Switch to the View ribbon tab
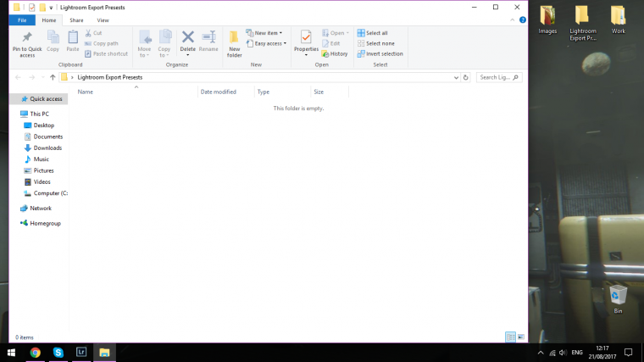This screenshot has height=362, width=644. pyautogui.click(x=103, y=20)
